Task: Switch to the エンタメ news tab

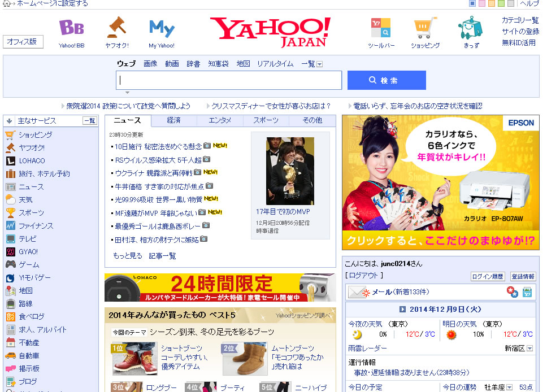Action: tap(220, 120)
